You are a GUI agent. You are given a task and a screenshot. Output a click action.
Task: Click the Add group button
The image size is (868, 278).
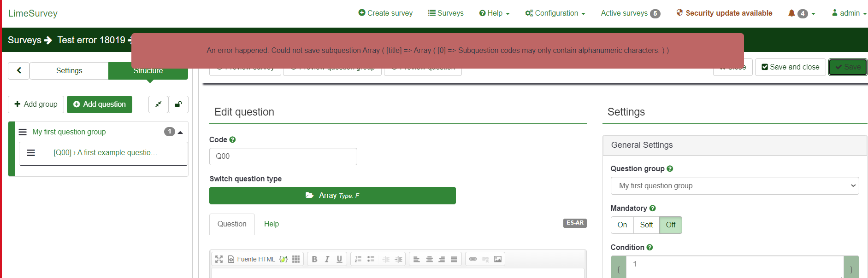(36, 104)
